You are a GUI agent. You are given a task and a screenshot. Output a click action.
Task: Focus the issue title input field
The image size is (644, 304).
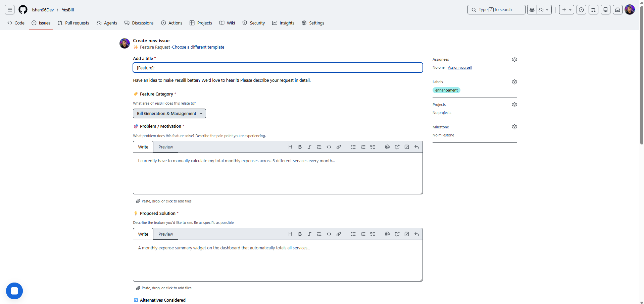278,68
